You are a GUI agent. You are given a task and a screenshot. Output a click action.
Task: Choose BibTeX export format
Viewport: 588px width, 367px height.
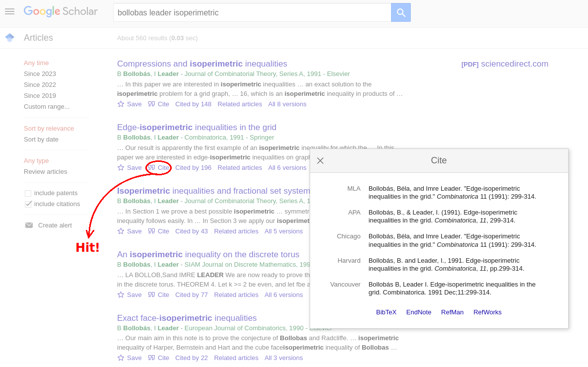click(386, 312)
